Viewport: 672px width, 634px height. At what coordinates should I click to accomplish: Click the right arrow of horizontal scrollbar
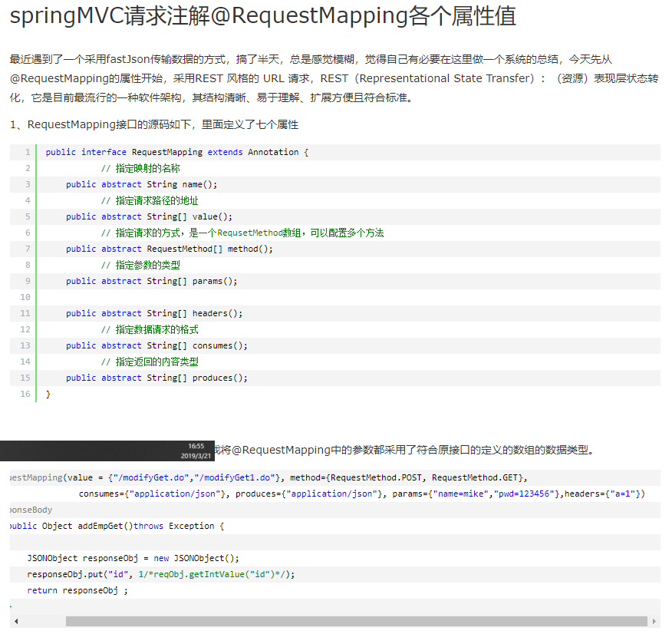coord(654,621)
